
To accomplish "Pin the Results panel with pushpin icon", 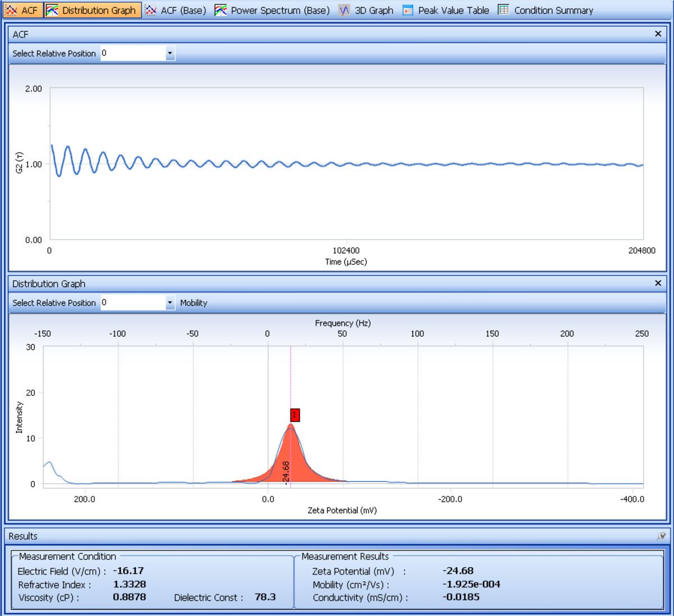I will click(x=661, y=536).
